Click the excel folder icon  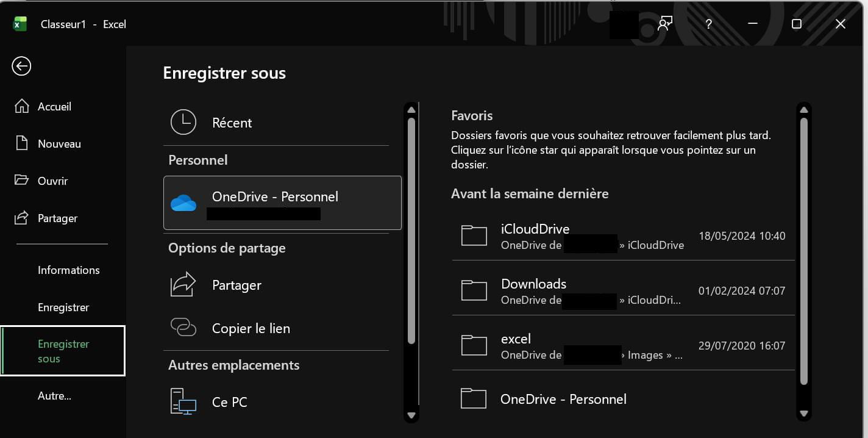pos(474,345)
